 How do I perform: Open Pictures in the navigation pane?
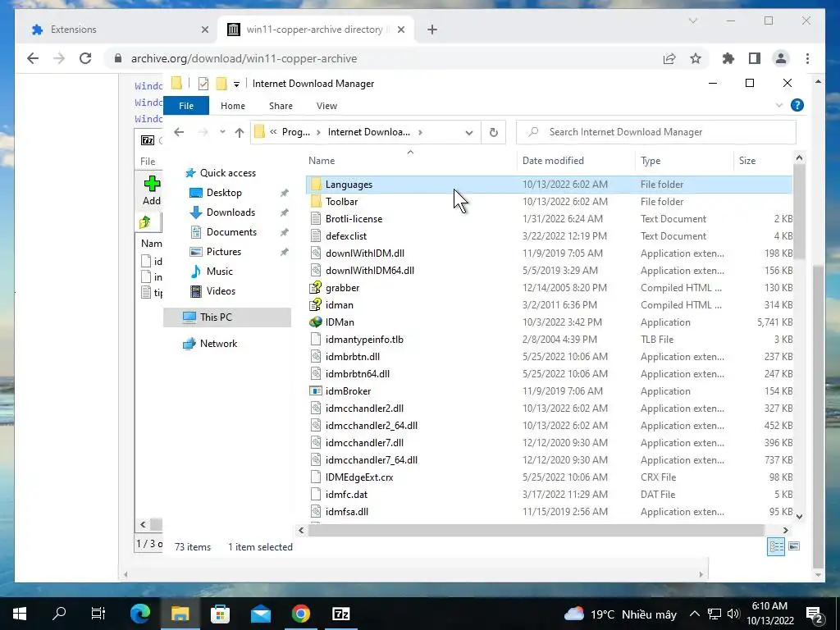(x=224, y=252)
